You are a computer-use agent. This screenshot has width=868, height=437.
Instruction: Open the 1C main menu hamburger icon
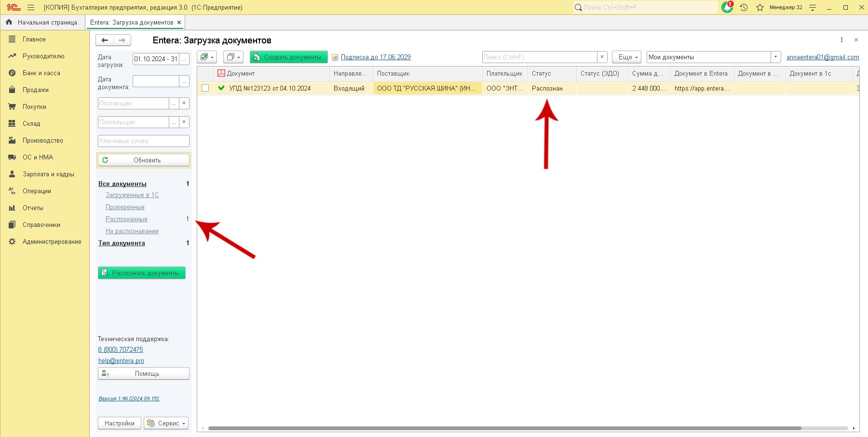click(31, 7)
